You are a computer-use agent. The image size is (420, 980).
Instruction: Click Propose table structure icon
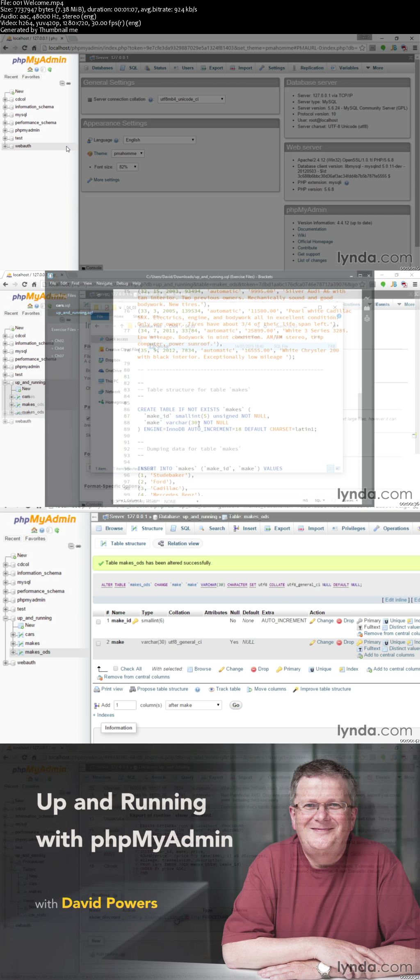[x=132, y=689]
